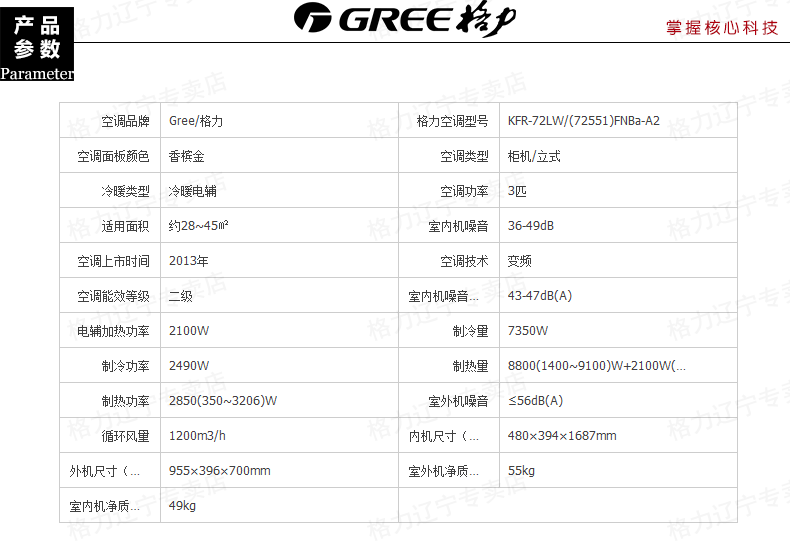
Task: Click the 制冷量 label
Action: click(x=471, y=331)
